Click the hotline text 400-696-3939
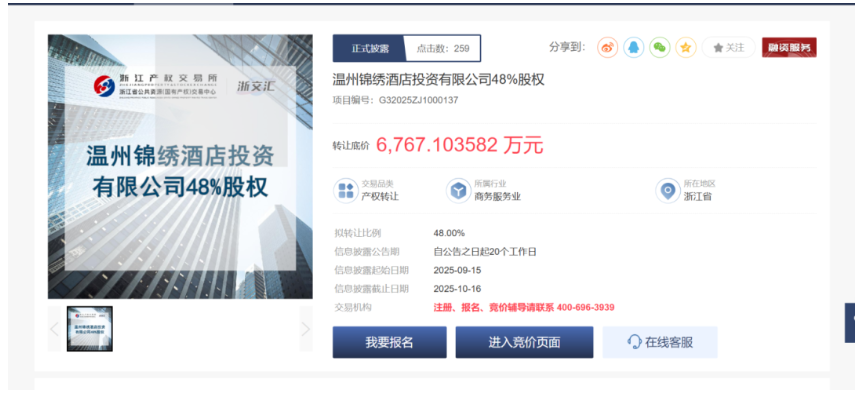This screenshot has height=396, width=858. pyautogui.click(x=585, y=307)
